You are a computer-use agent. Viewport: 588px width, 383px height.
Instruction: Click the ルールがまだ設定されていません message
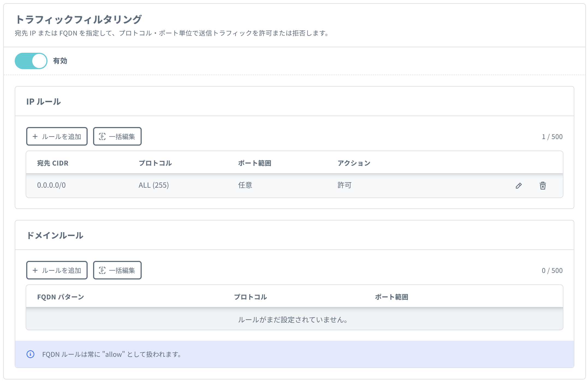[x=293, y=320]
